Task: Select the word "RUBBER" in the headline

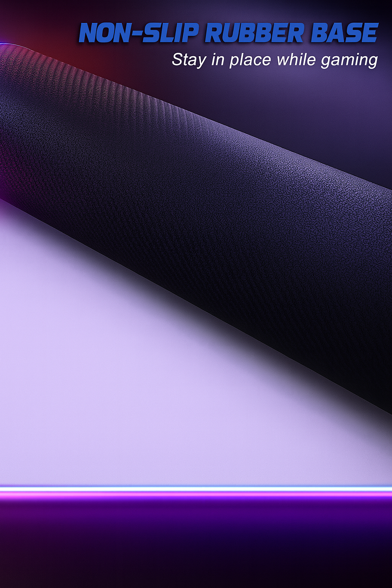Action: click(x=254, y=33)
